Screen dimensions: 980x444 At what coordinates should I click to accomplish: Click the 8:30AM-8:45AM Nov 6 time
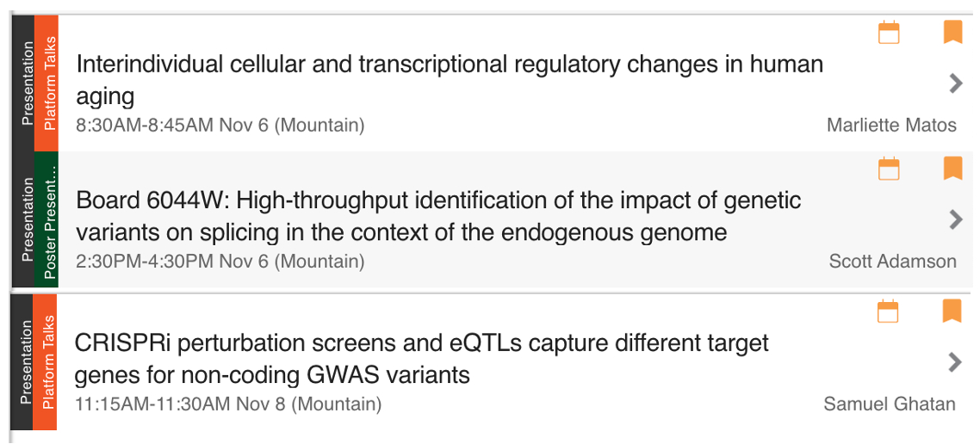click(x=220, y=126)
